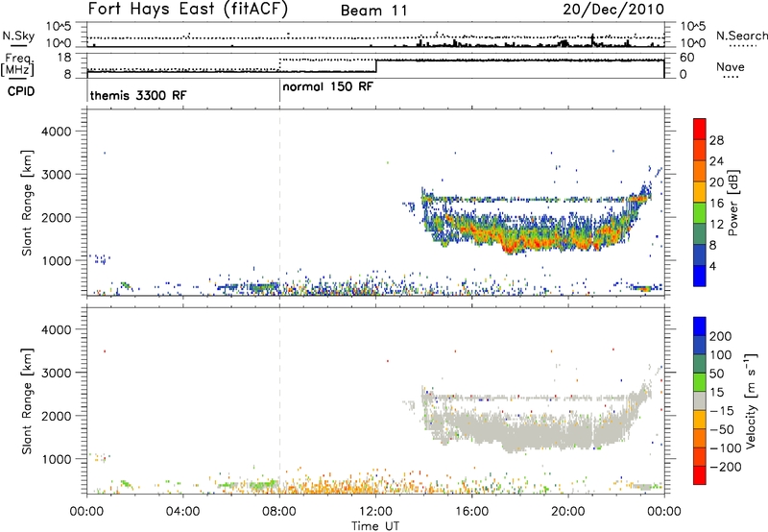The image size is (768, 532).
Task: Click the 60 tick on Nave axis
Action: point(687,58)
